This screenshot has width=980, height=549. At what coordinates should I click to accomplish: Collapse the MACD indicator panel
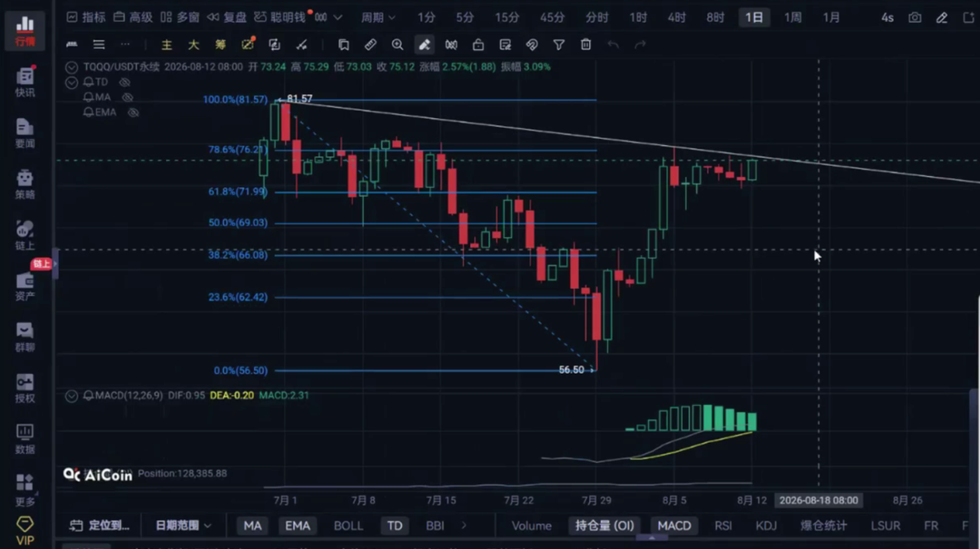point(71,396)
